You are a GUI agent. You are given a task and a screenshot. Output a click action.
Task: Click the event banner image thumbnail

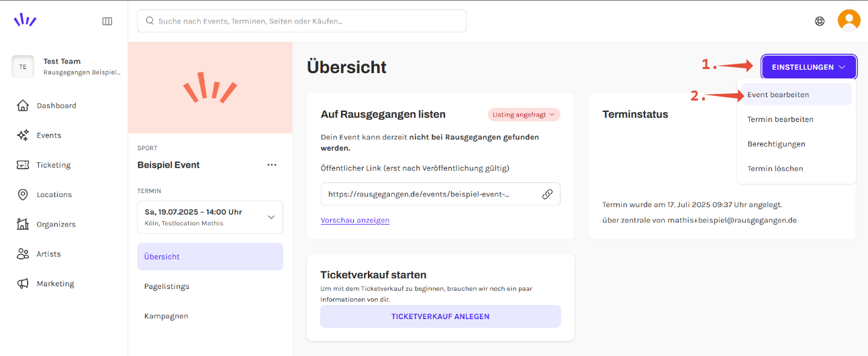click(210, 87)
